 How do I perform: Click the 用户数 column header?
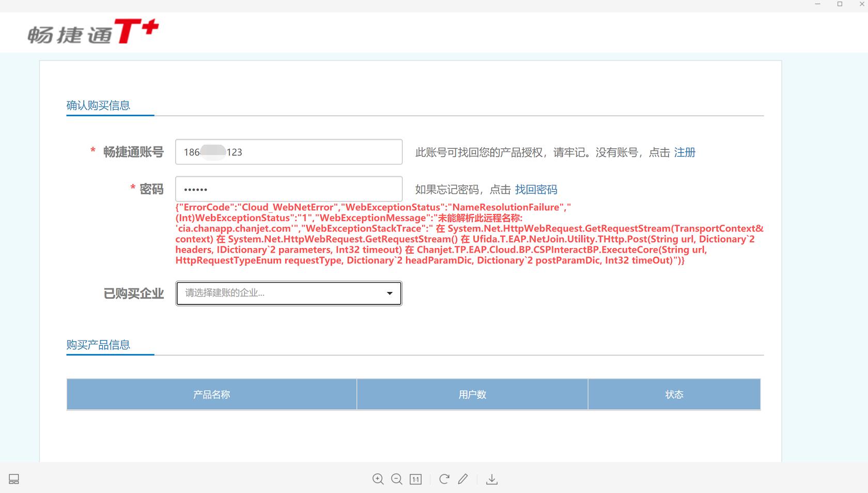(472, 394)
